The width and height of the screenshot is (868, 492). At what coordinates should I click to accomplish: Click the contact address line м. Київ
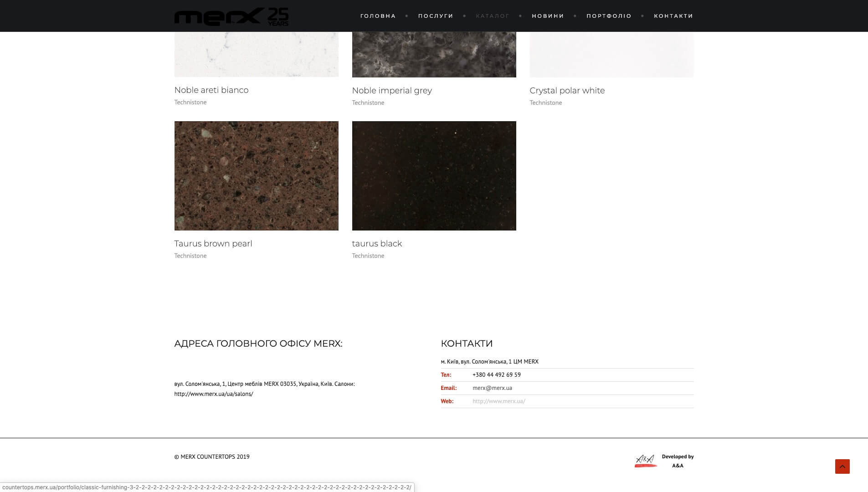tap(489, 362)
